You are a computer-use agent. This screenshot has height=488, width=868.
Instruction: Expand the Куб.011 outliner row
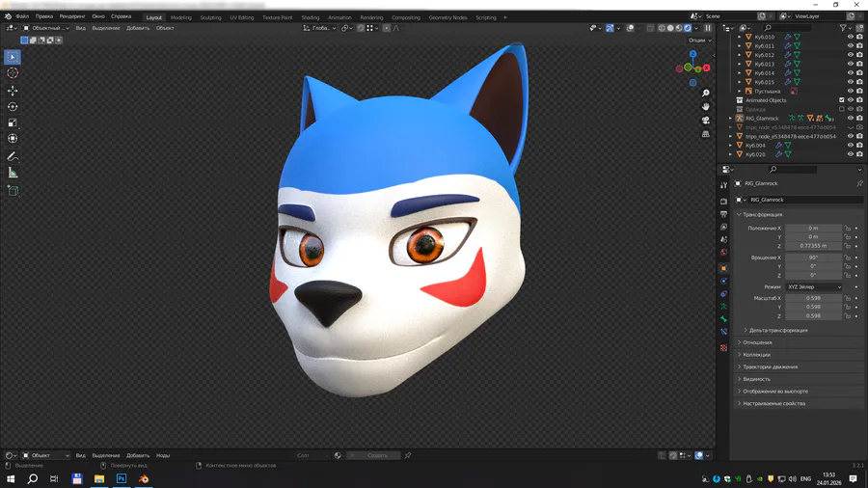click(739, 46)
